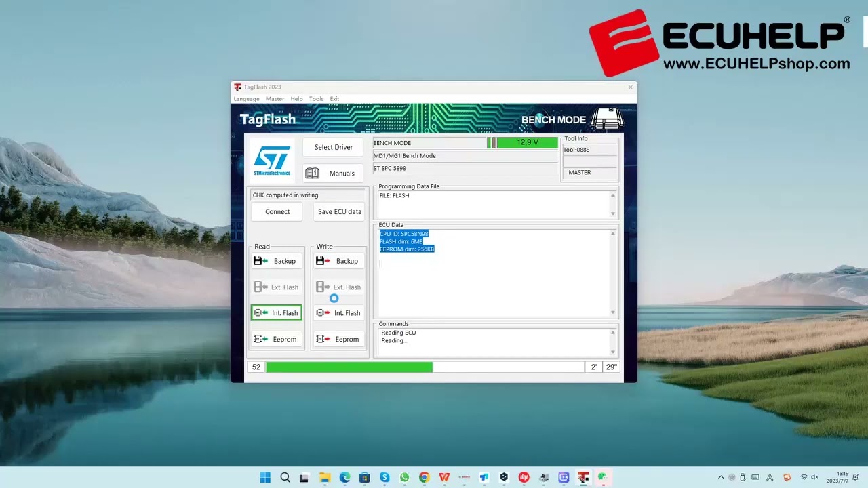Click the TagFlash title bar icon
The image size is (868, 488).
click(237, 87)
